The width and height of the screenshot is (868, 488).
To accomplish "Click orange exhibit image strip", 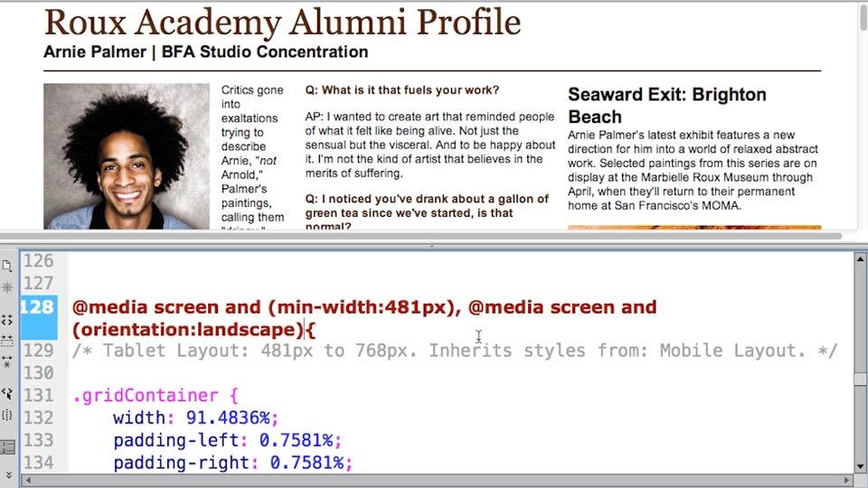I will coord(694,228).
